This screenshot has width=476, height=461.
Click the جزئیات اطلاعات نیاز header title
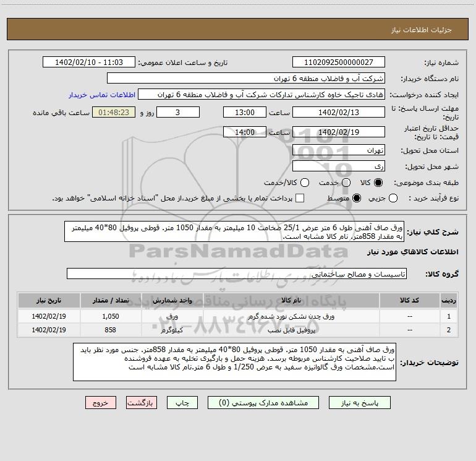click(422, 30)
